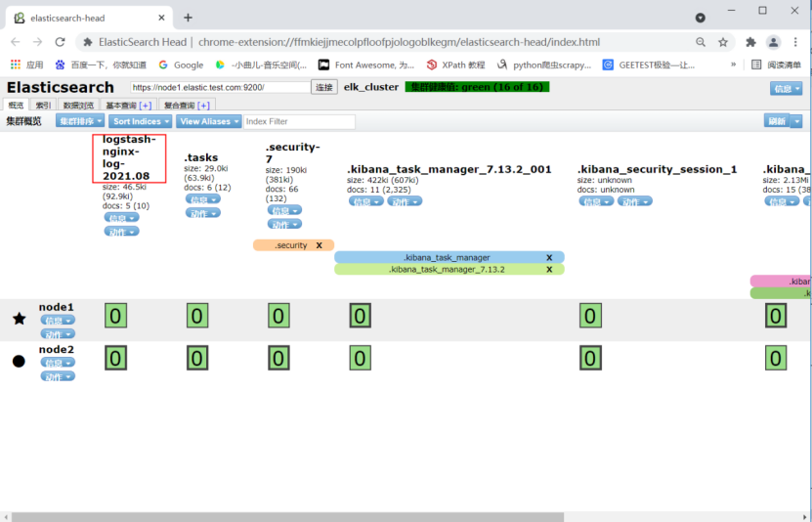The image size is (812, 522).
Task: Open 信息 dropdown for logstash-nginx-log index
Action: pos(122,217)
